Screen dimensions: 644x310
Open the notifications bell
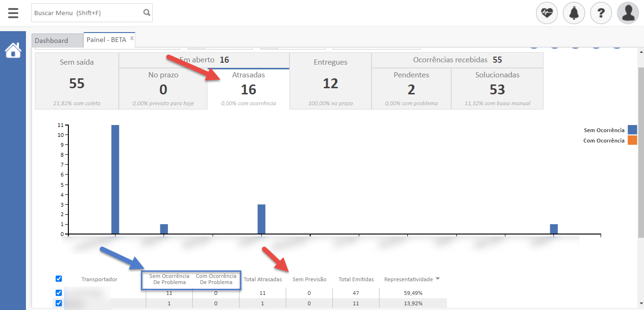coord(574,13)
